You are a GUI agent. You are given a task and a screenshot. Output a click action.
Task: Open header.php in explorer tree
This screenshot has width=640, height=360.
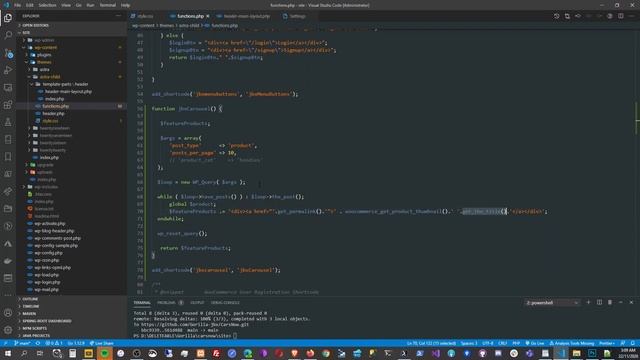[53, 113]
